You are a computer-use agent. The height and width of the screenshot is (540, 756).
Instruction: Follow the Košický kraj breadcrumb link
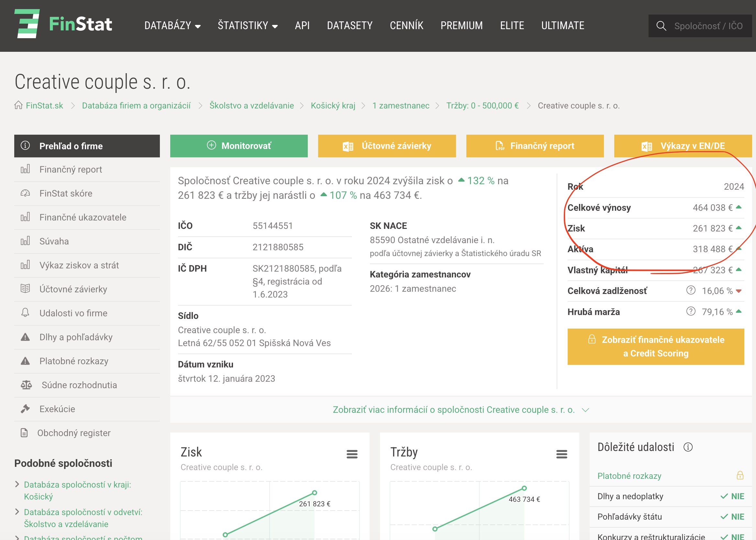pos(333,106)
